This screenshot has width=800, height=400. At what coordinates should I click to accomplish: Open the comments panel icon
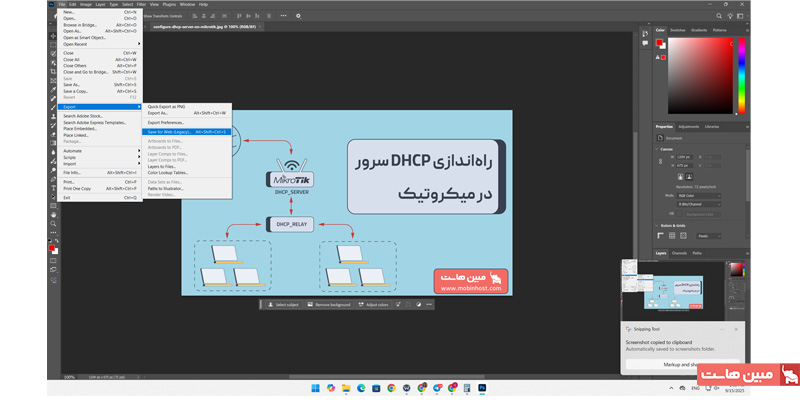pyautogui.click(x=645, y=43)
